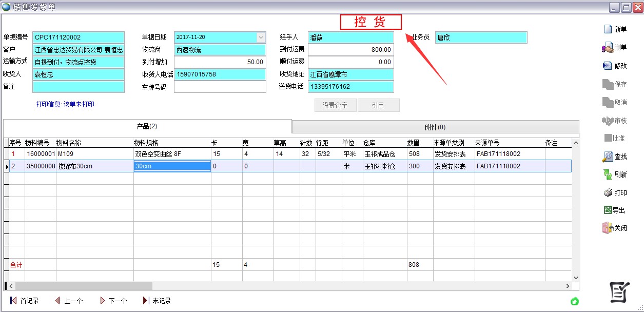Click the green status icon at the bottom
Image resolution: width=644 pixels, height=312 pixels.
coord(575,301)
